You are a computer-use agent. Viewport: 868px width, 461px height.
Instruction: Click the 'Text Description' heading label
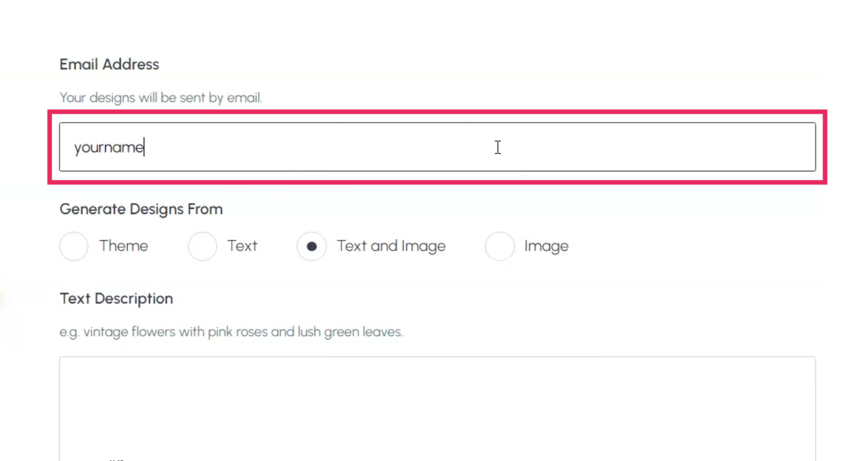tap(116, 299)
